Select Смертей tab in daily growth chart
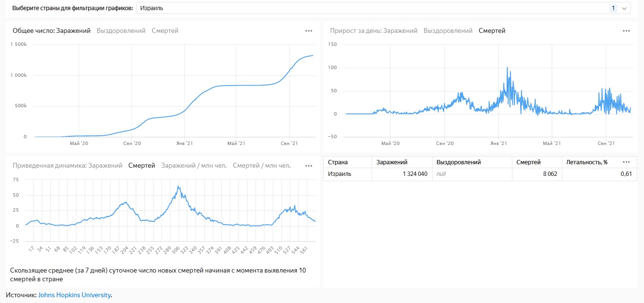Screen dimensions: 644x303 coord(492,31)
